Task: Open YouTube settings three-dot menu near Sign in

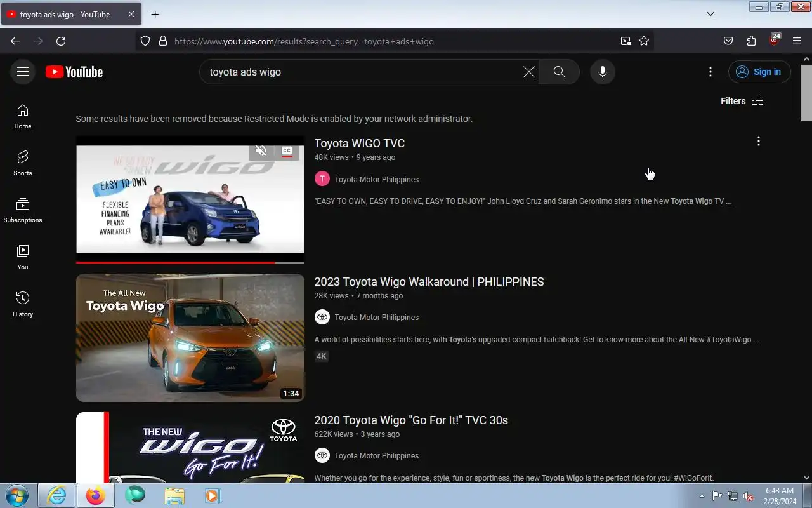Action: click(710, 72)
